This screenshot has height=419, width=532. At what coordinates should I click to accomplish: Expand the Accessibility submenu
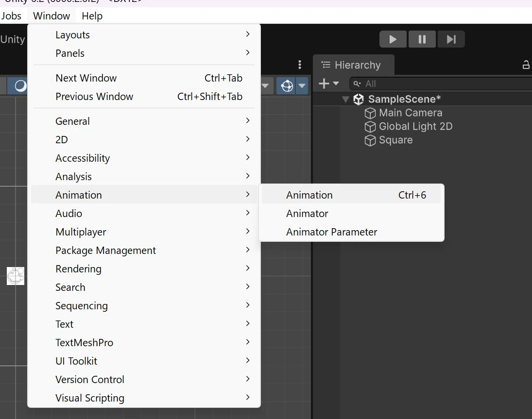tap(144, 158)
